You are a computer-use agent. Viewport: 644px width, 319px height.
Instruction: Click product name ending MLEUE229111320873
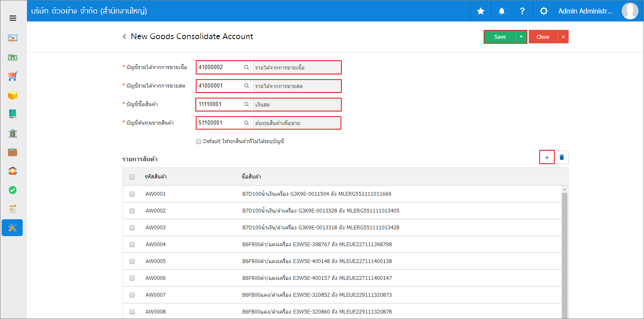coord(317,295)
